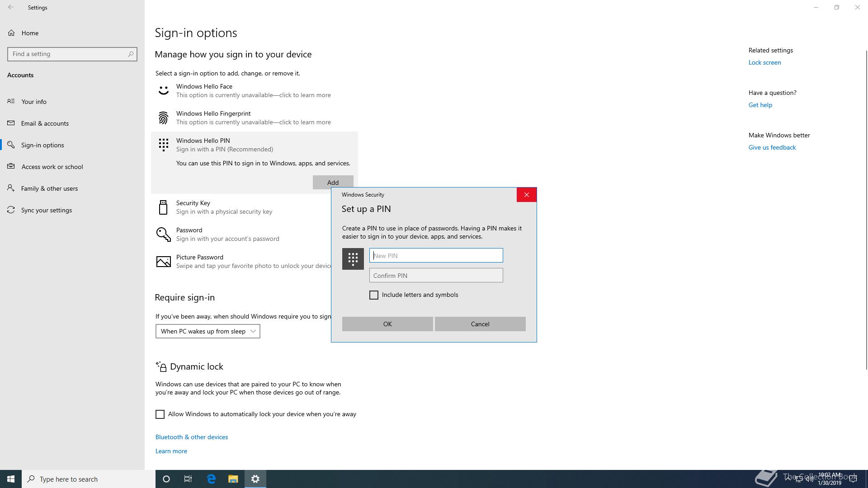Click the taskbar search box
Viewport: 868px width, 488px height.
(x=89, y=479)
